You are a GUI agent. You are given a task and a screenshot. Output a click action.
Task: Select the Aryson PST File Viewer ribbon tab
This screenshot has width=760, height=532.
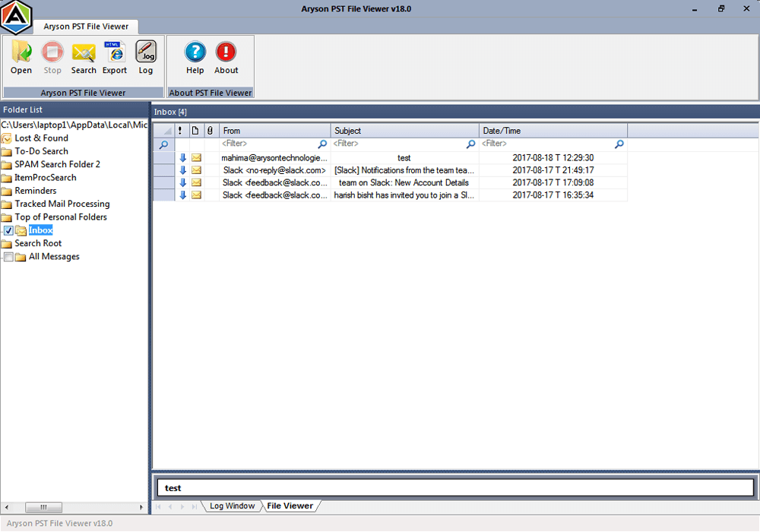(86, 26)
